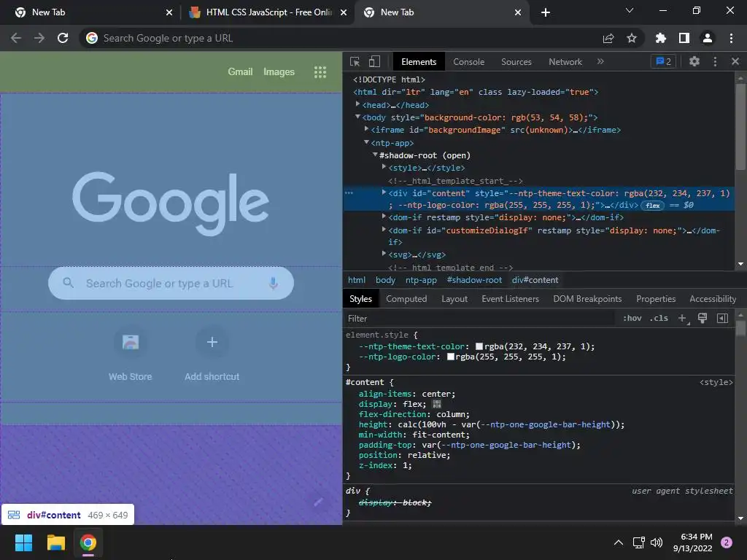Click the Google search box on the page
This screenshot has width=747, height=560.
171,283
